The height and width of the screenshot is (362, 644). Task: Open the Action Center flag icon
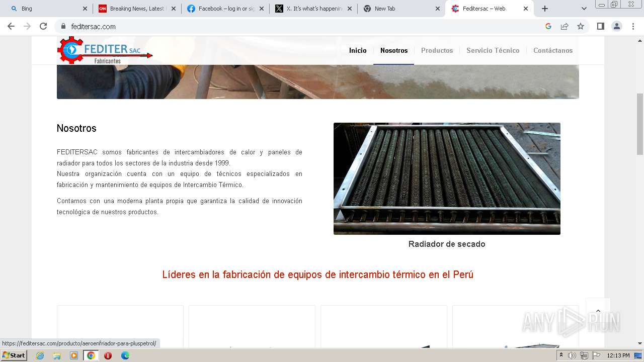pos(596,355)
